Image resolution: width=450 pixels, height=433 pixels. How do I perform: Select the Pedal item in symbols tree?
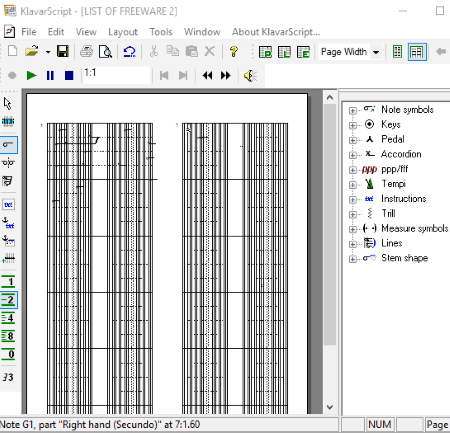(393, 139)
